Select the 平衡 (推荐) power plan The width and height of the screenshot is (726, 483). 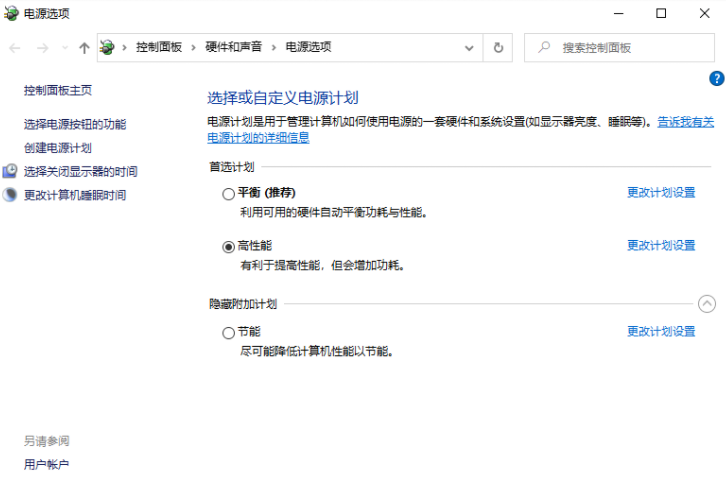tap(228, 194)
